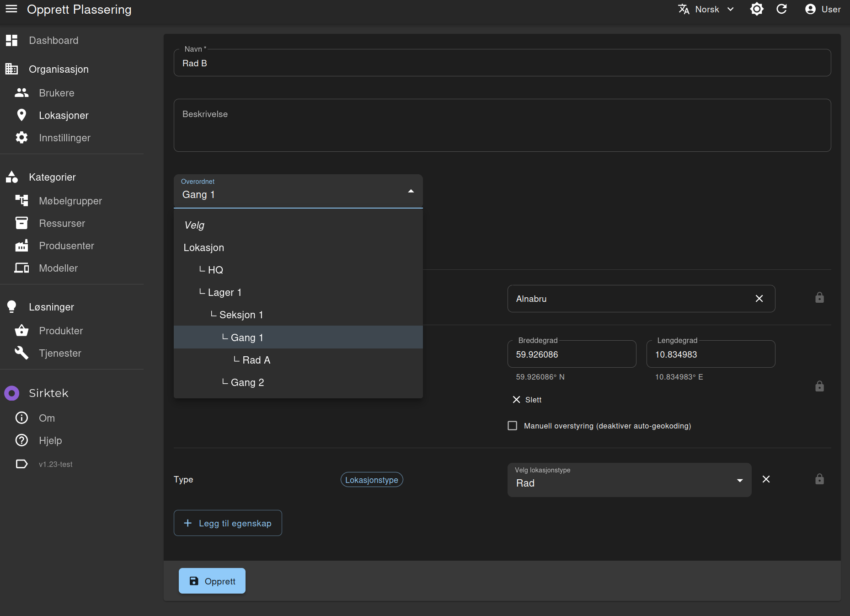Screen dimensions: 850x616
Task: Open Møbelgrupper in the sidebar
Action: pos(70,201)
